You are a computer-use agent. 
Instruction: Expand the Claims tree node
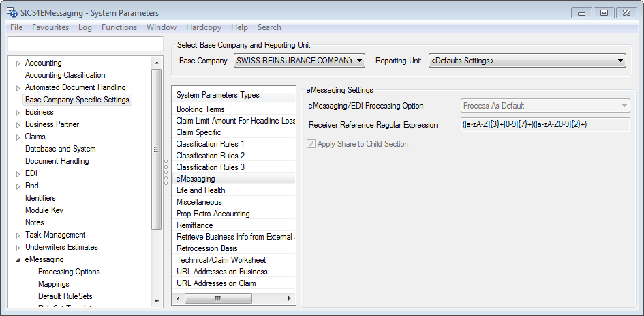18,137
